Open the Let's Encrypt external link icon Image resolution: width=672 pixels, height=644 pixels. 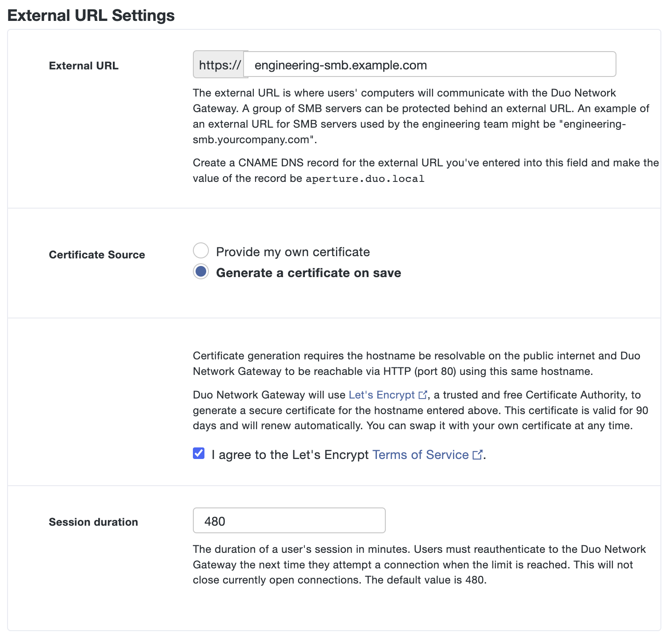[x=422, y=394]
